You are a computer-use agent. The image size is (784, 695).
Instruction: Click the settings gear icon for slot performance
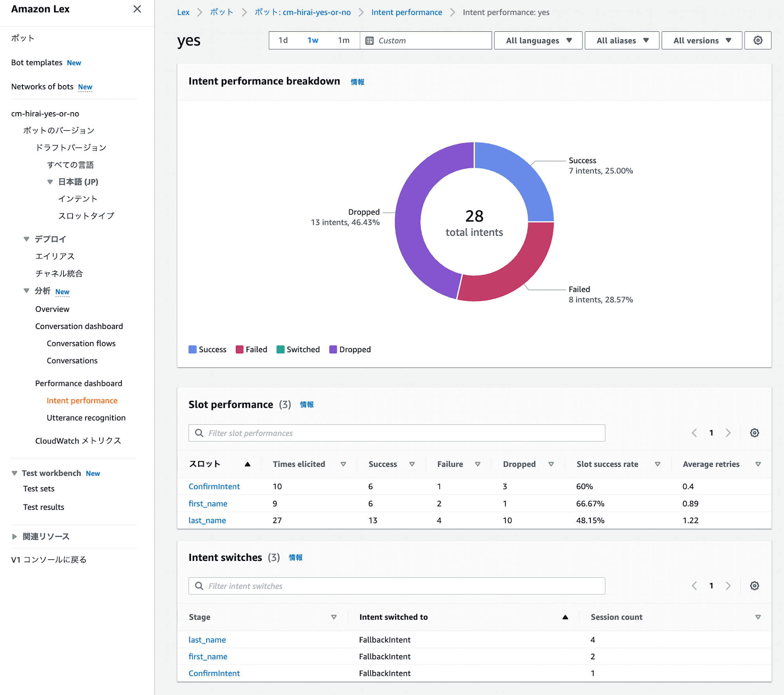(755, 433)
